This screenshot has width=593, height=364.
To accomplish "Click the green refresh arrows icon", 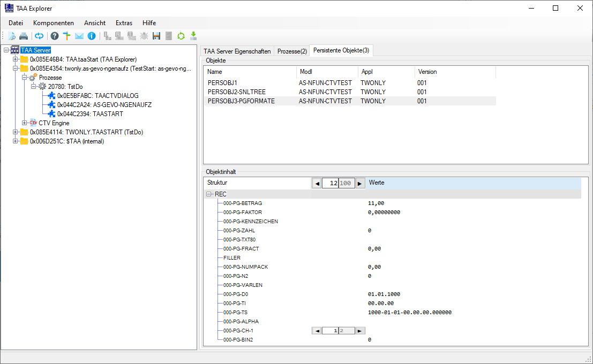I will click(x=181, y=36).
